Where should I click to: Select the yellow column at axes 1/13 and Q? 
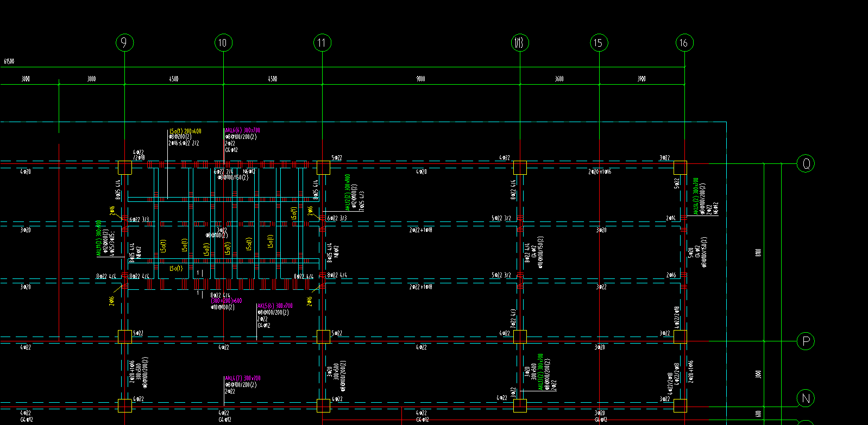click(x=520, y=167)
